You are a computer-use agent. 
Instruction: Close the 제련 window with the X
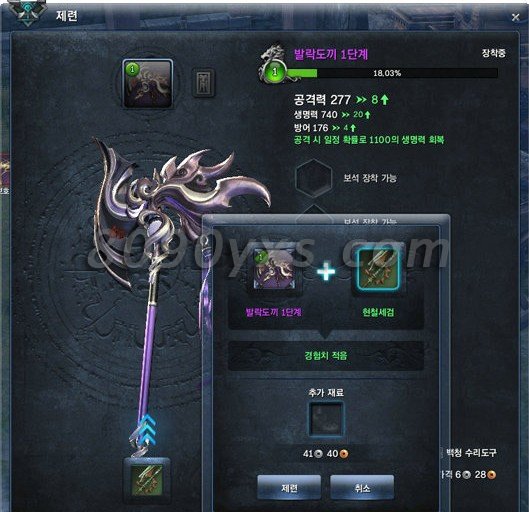tap(515, 17)
